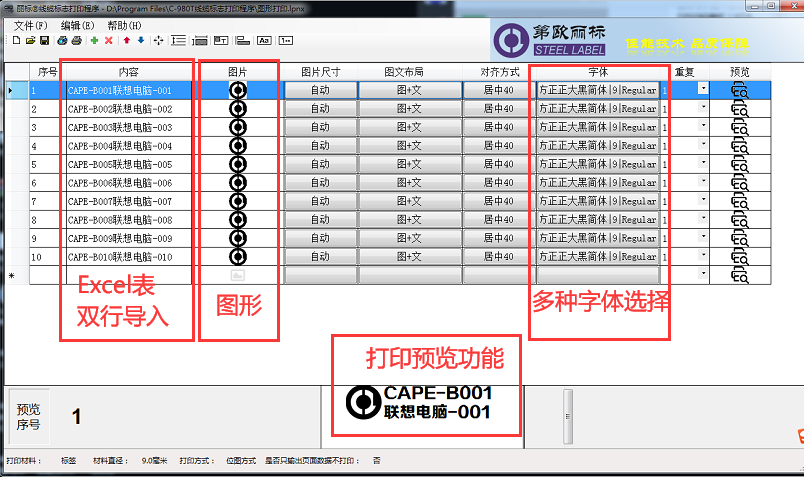Open the 重复 dropdown for row 2
Viewport: 804px width, 477px height.
[703, 107]
